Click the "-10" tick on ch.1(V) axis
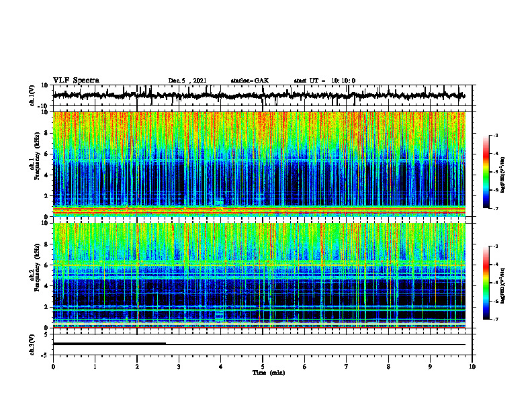The image size is (532, 411). pyautogui.click(x=44, y=106)
